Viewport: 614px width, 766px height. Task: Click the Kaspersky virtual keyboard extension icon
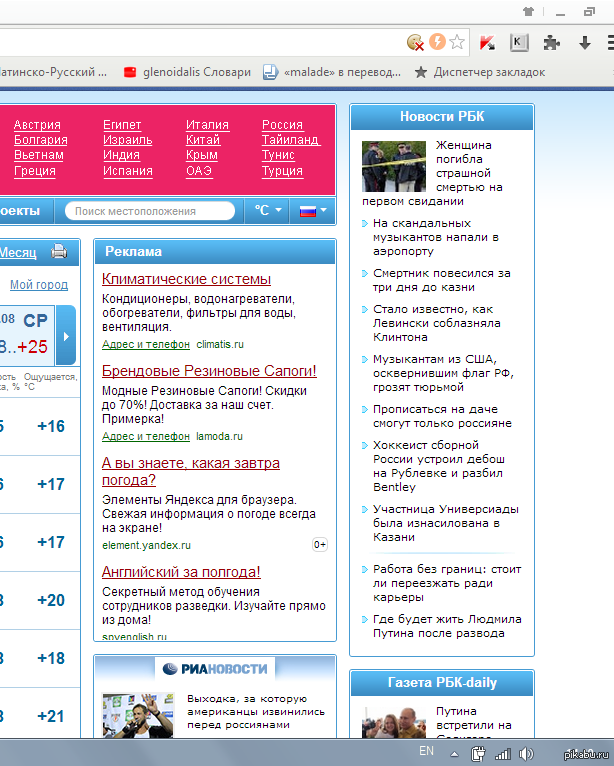point(518,42)
